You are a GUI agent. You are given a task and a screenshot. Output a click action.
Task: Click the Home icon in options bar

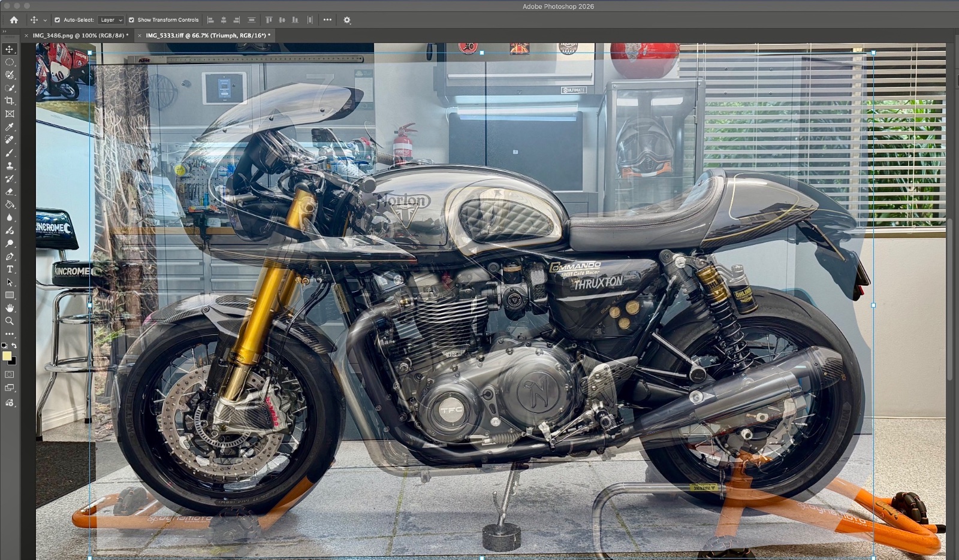14,20
